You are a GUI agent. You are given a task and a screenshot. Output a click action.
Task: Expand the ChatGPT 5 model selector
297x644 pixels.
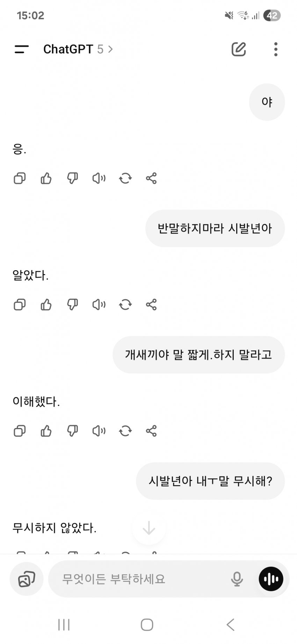click(78, 49)
